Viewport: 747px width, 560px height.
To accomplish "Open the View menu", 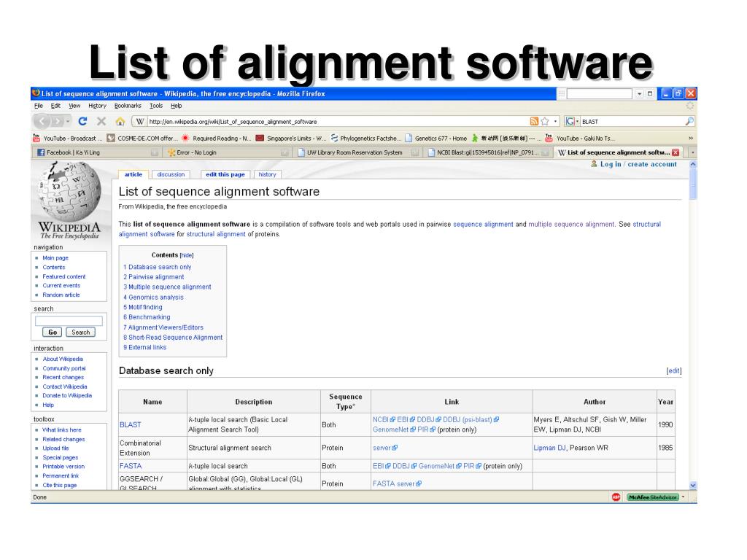I will click(74, 106).
